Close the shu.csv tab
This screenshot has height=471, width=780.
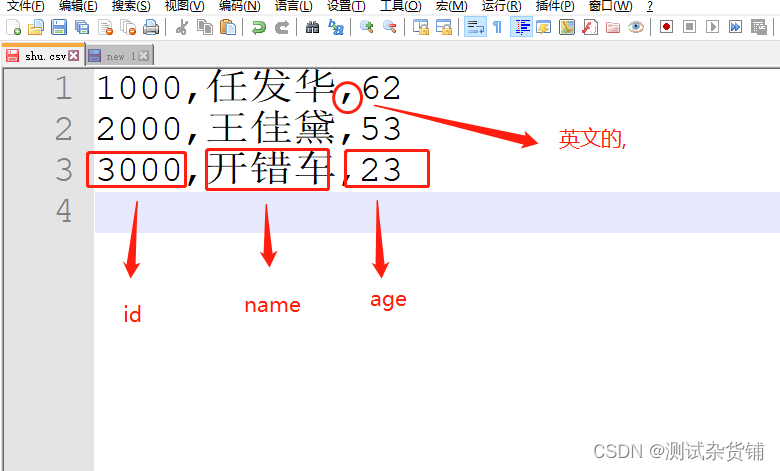pos(74,55)
